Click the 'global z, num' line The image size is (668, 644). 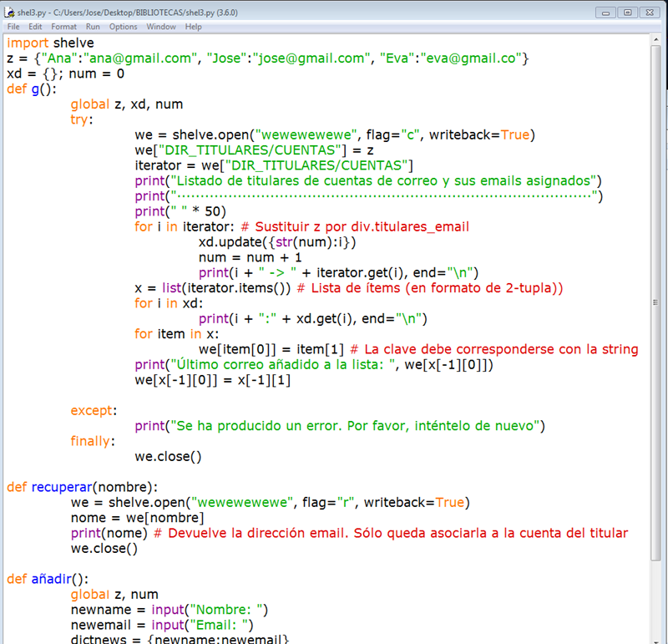point(114,595)
